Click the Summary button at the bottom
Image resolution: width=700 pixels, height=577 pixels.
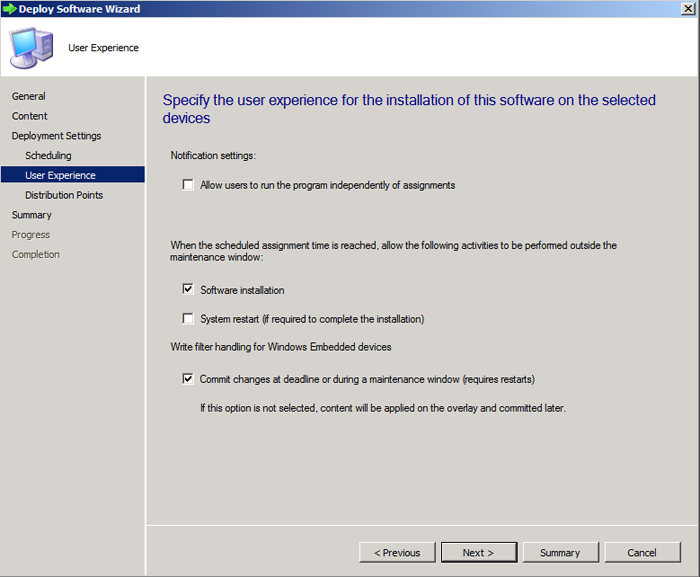tap(560, 552)
